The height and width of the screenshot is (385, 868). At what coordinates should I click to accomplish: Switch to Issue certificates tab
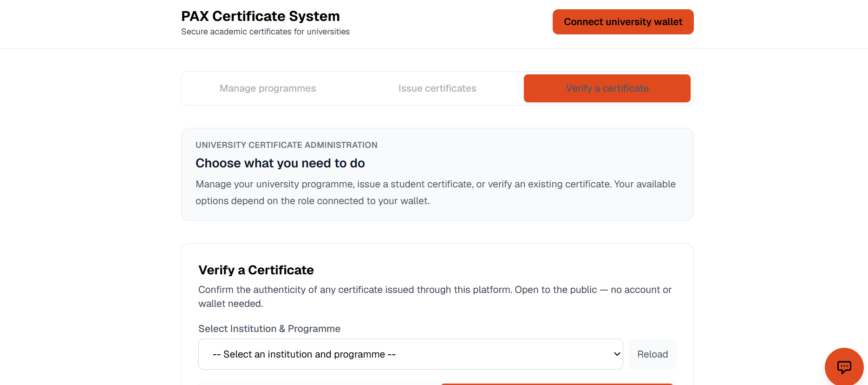(437, 88)
